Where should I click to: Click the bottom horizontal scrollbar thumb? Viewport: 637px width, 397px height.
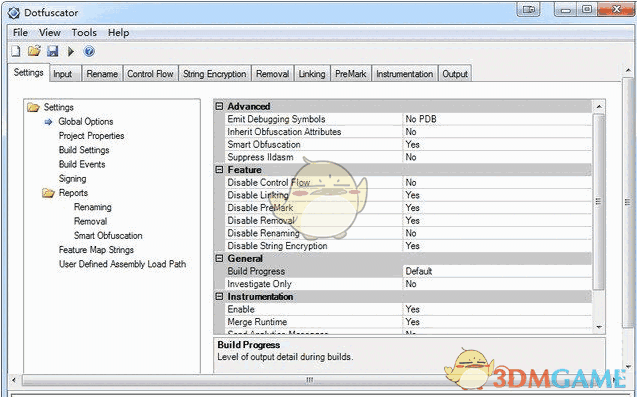[x=310, y=380]
